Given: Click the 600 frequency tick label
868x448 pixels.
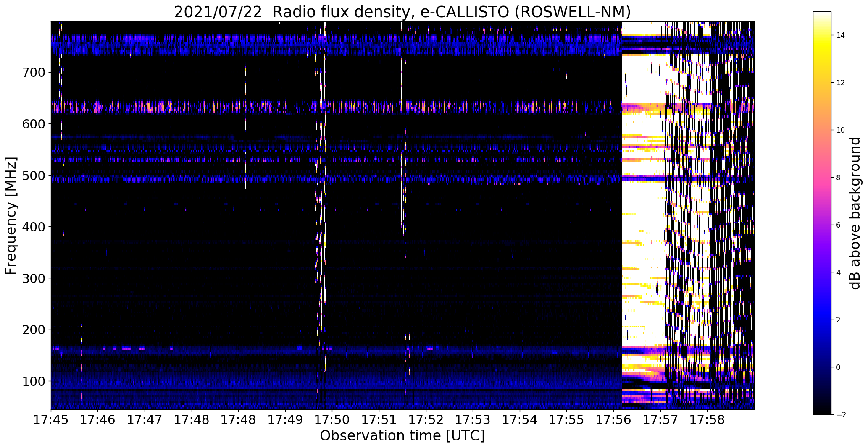Looking at the screenshot, I should click(x=33, y=124).
